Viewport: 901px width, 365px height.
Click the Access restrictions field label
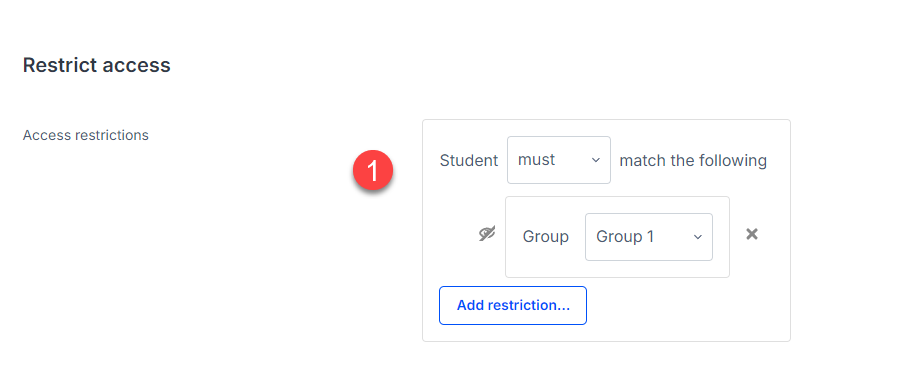tap(86, 135)
